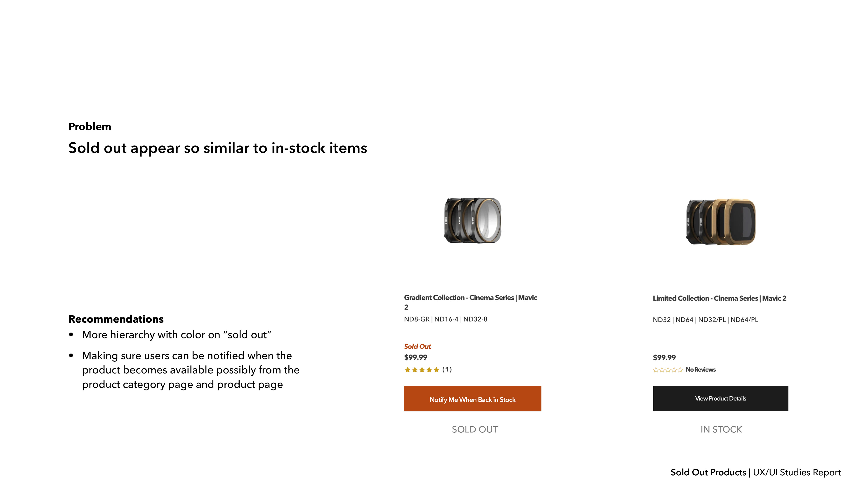Select the ND8-GR | ND16-4 | ND32-8 text

tap(446, 319)
